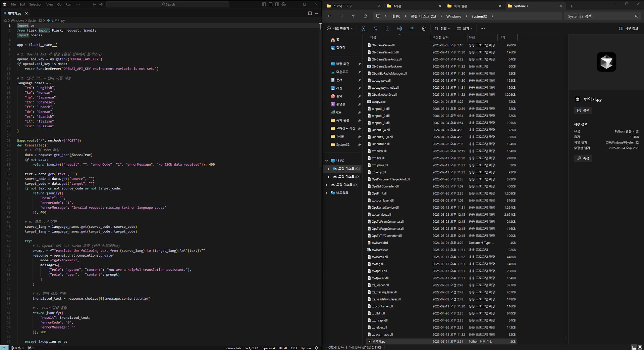Open notifications bell in VS Code status bar

316,348
